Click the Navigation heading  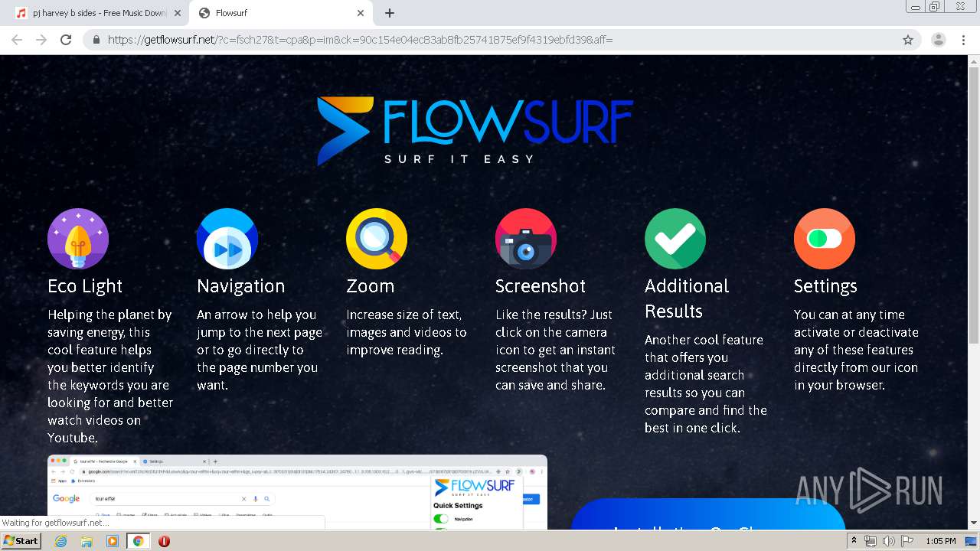240,285
